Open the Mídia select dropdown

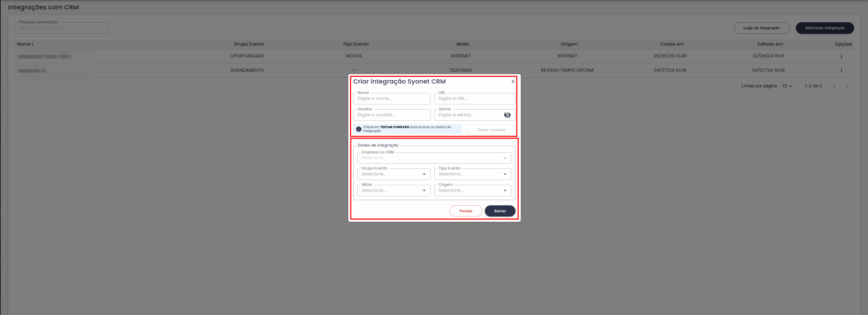pyautogui.click(x=394, y=190)
